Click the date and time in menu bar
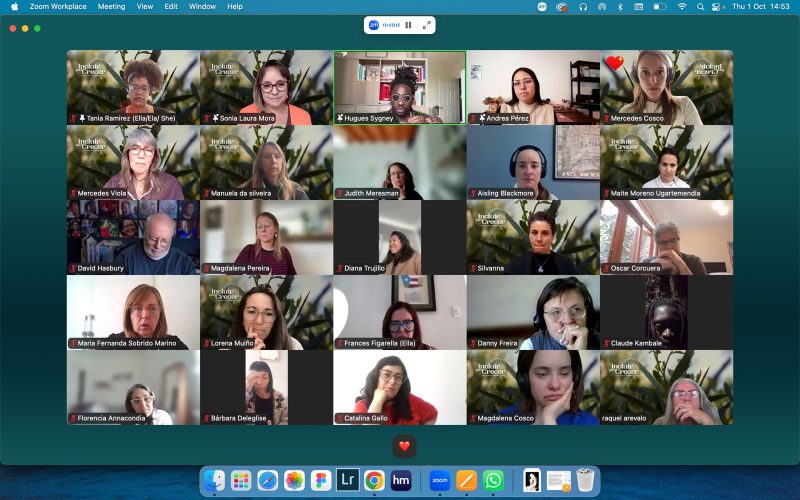This screenshot has height=500, width=800. tap(761, 7)
